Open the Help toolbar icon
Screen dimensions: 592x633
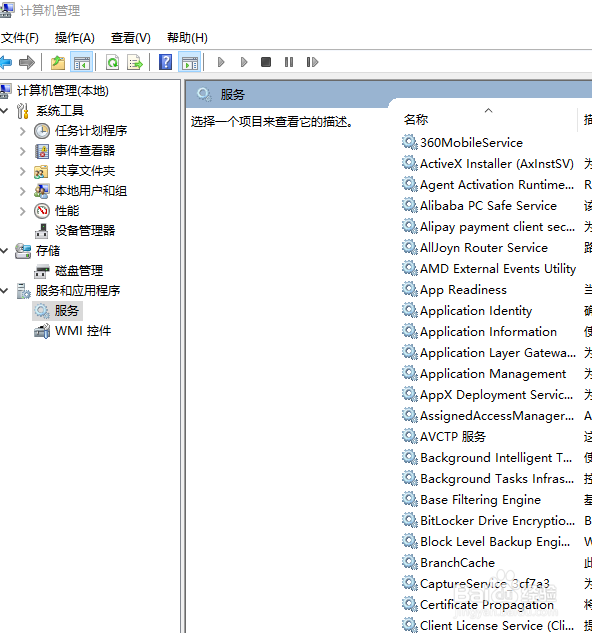click(166, 62)
